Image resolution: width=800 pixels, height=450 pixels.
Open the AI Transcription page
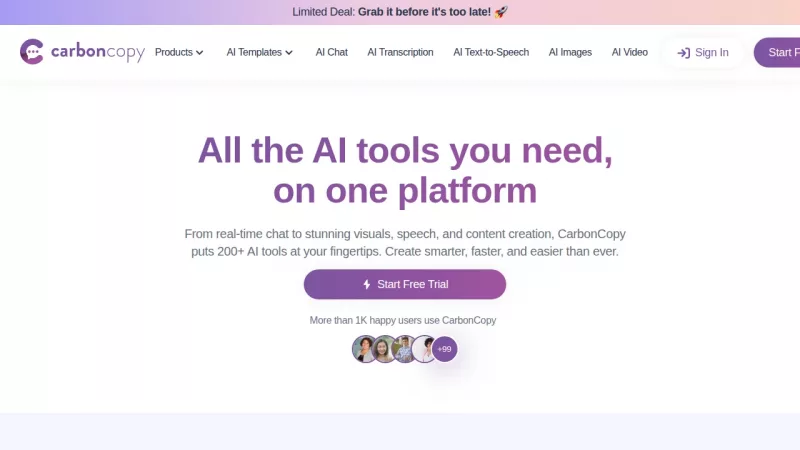click(x=401, y=52)
